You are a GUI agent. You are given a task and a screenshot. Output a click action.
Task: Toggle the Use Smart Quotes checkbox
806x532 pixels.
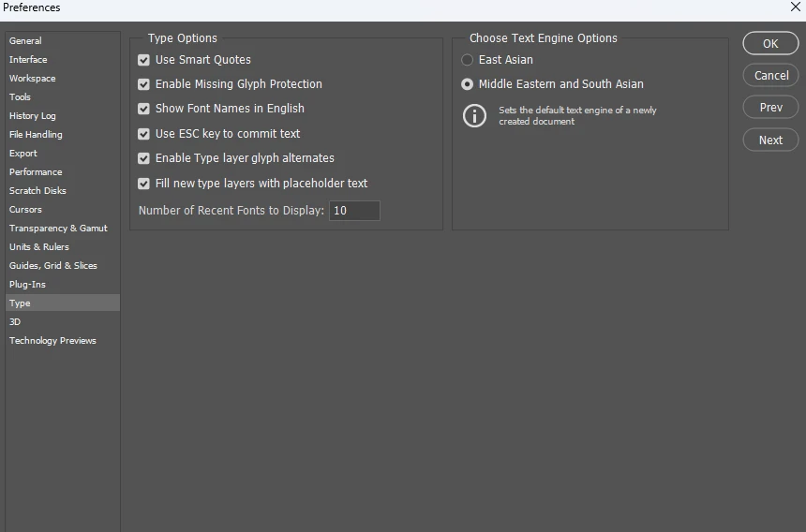143,60
